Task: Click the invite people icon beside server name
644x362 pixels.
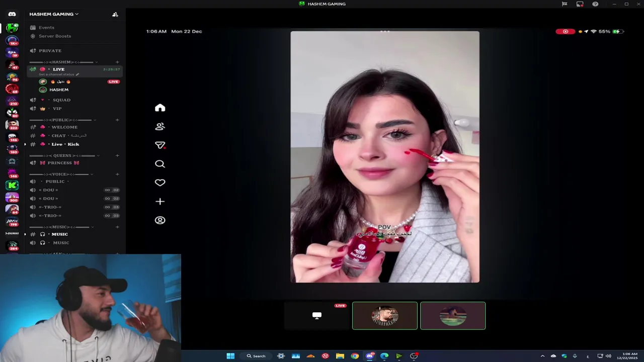Action: [x=115, y=14]
